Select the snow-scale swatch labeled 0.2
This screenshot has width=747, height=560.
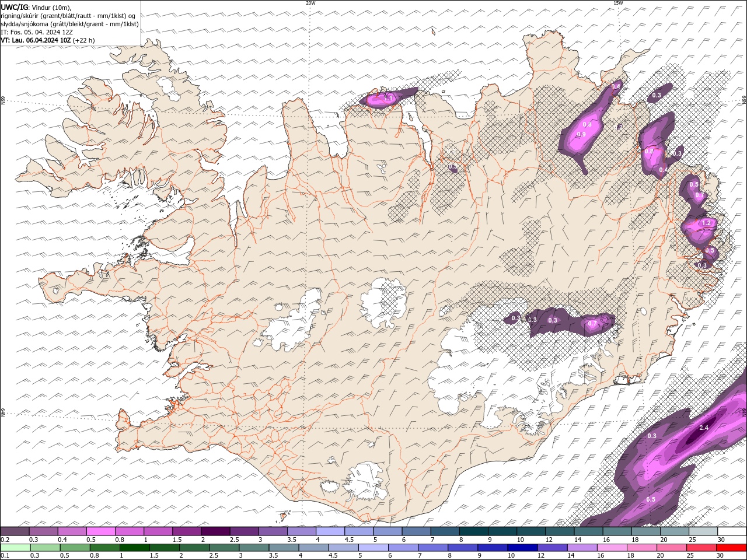point(15,531)
